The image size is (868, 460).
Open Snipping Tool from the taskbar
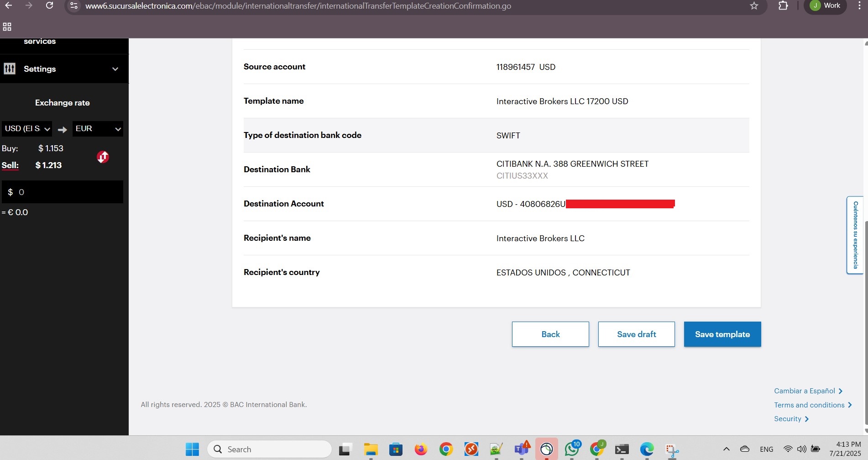[672, 449]
